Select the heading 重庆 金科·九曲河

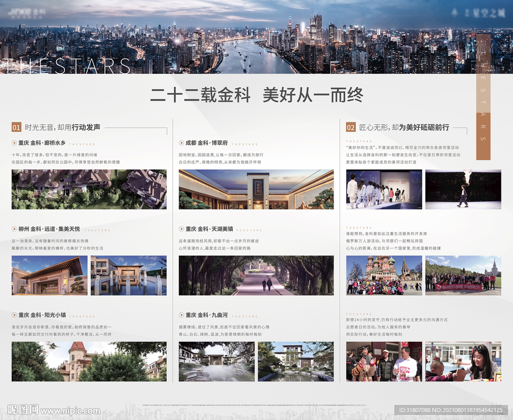(x=206, y=315)
